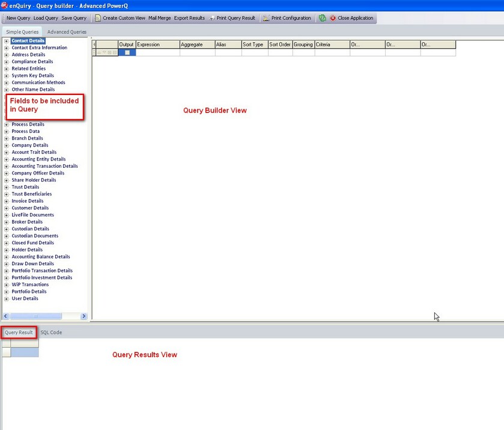The width and height of the screenshot is (504, 430).
Task: Select the Company Officer Details tree item
Action: (x=38, y=173)
